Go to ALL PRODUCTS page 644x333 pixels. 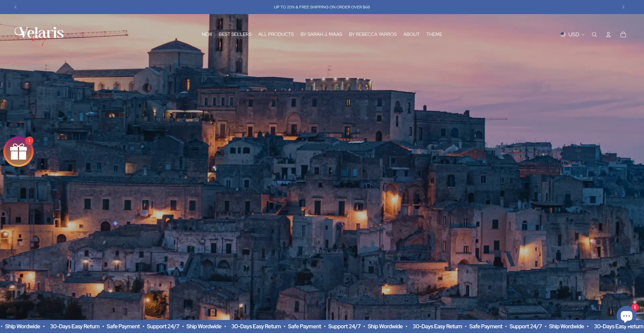tap(276, 34)
